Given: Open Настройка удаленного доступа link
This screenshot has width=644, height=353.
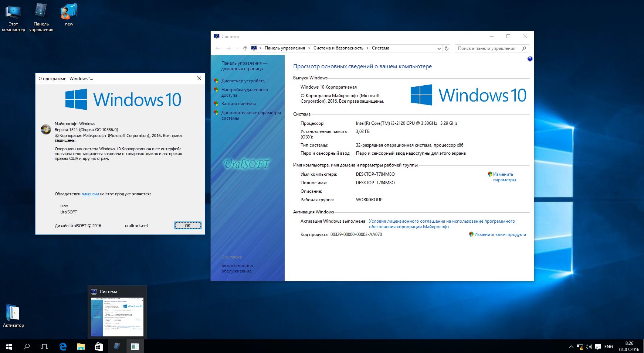Looking at the screenshot, I should (244, 92).
